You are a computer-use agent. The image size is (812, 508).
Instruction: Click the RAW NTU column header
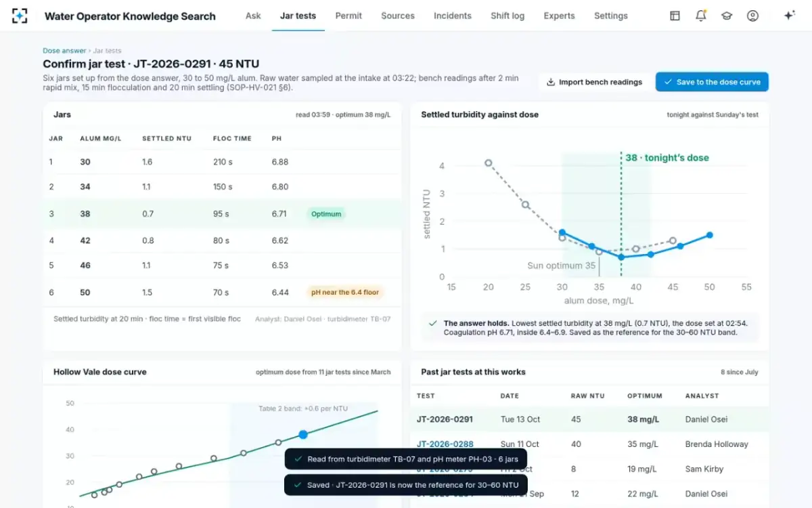pos(588,396)
